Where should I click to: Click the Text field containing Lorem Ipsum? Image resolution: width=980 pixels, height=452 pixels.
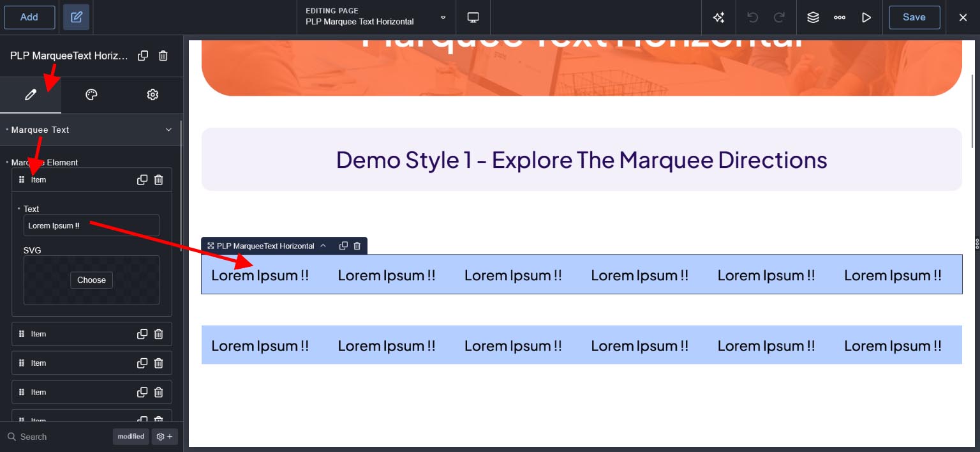click(92, 225)
